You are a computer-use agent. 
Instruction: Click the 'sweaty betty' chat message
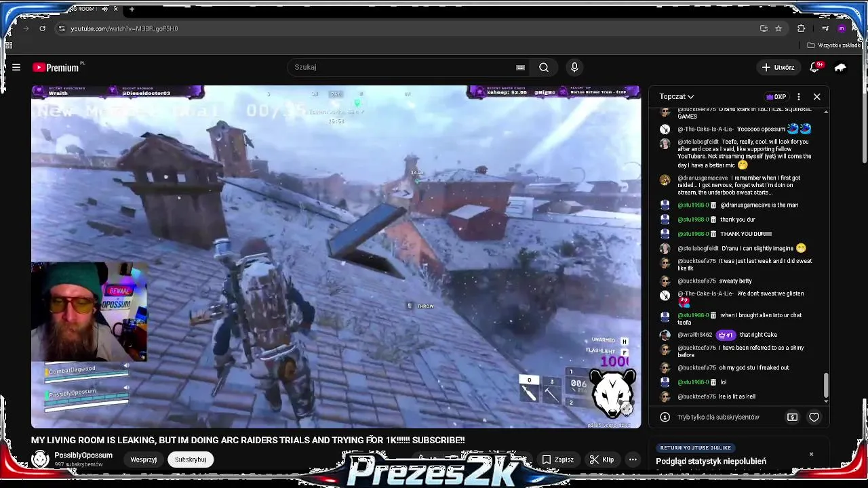[x=736, y=281]
